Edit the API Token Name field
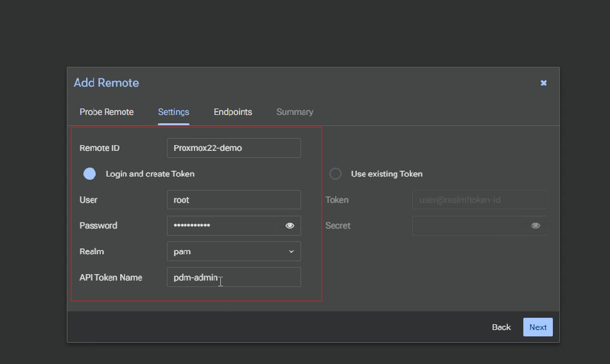610x364 pixels. click(x=234, y=277)
